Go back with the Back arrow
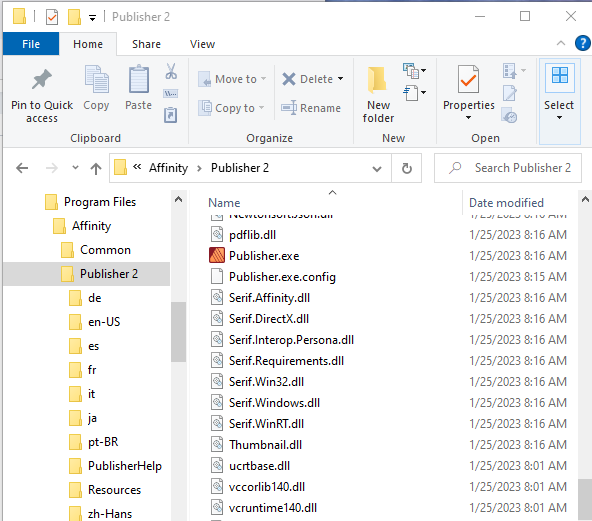 pos(22,168)
